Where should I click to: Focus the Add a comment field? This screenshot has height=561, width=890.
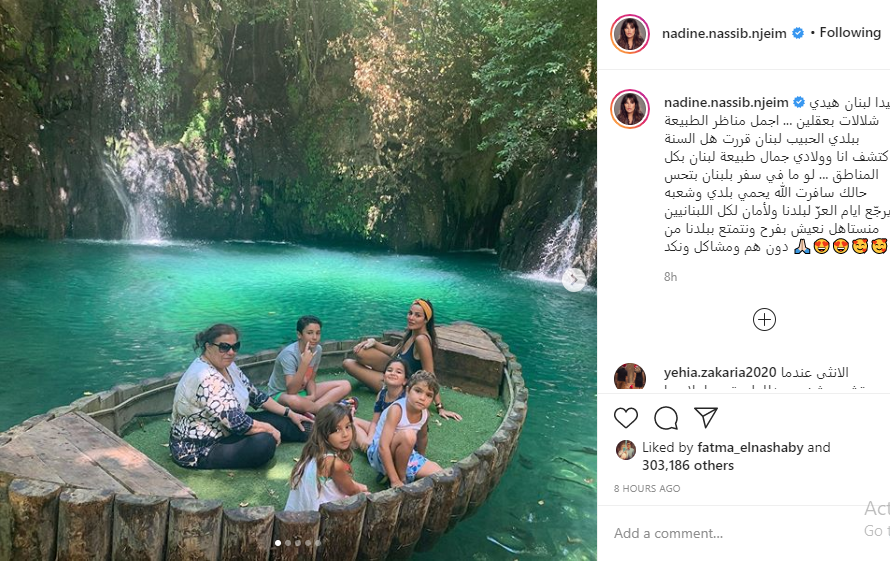738,533
